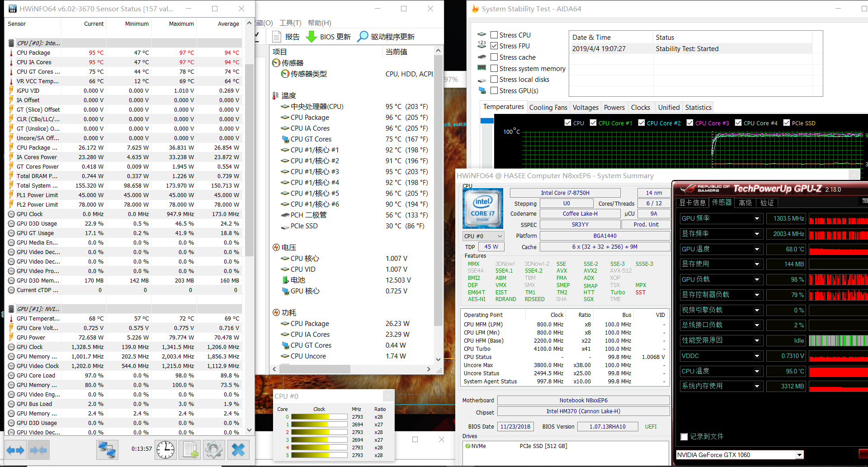Click the 报告 report icon
Image resolution: width=868 pixels, height=467 pixels.
[x=277, y=37]
